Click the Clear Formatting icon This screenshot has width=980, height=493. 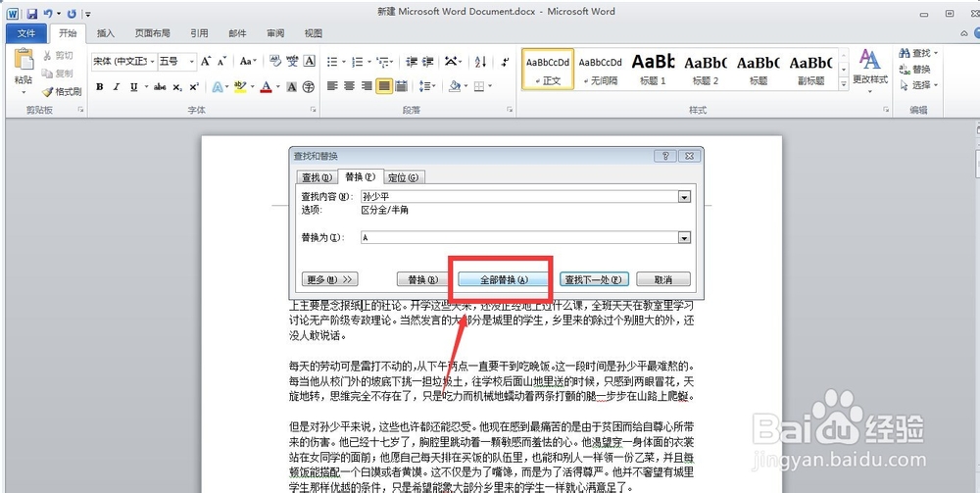click(x=275, y=61)
